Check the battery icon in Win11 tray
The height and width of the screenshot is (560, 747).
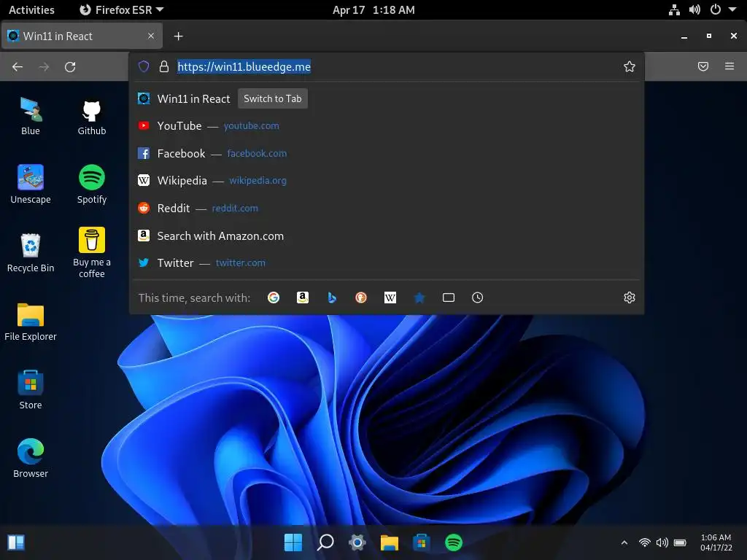(x=680, y=542)
